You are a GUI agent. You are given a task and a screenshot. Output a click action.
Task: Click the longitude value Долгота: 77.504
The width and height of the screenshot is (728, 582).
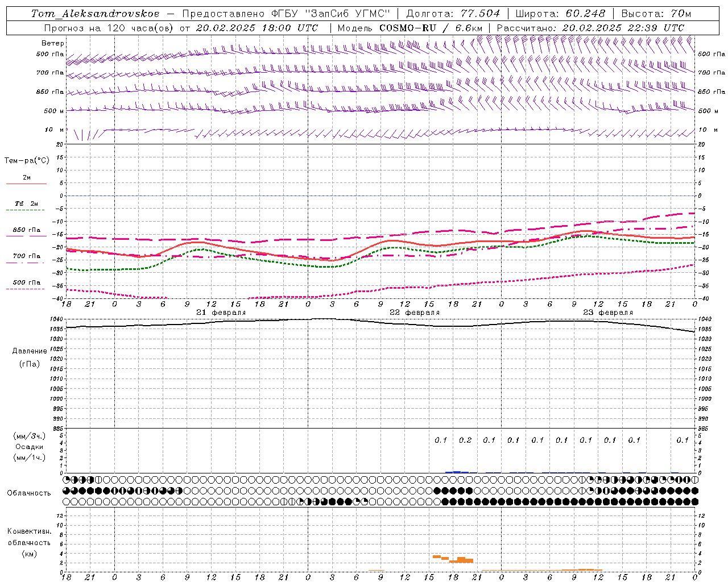tap(453, 14)
